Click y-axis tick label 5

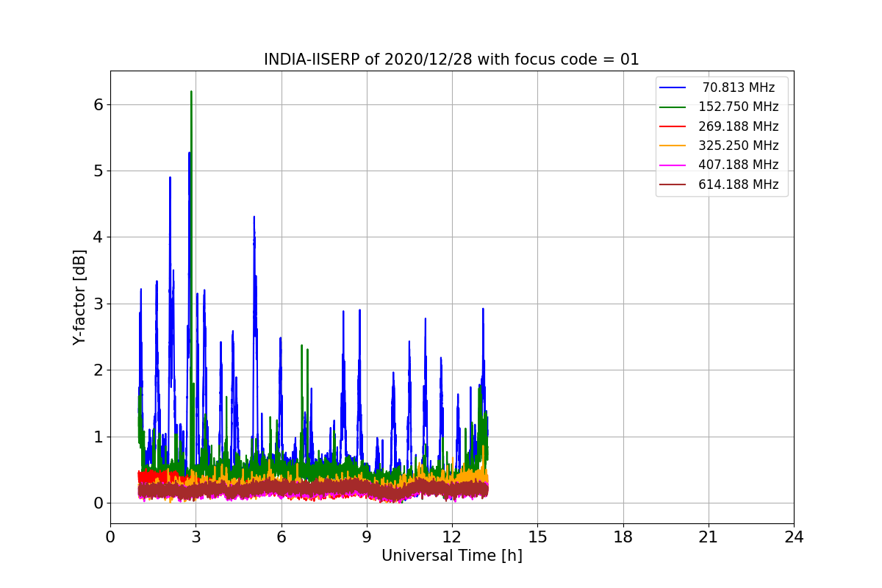98,171
